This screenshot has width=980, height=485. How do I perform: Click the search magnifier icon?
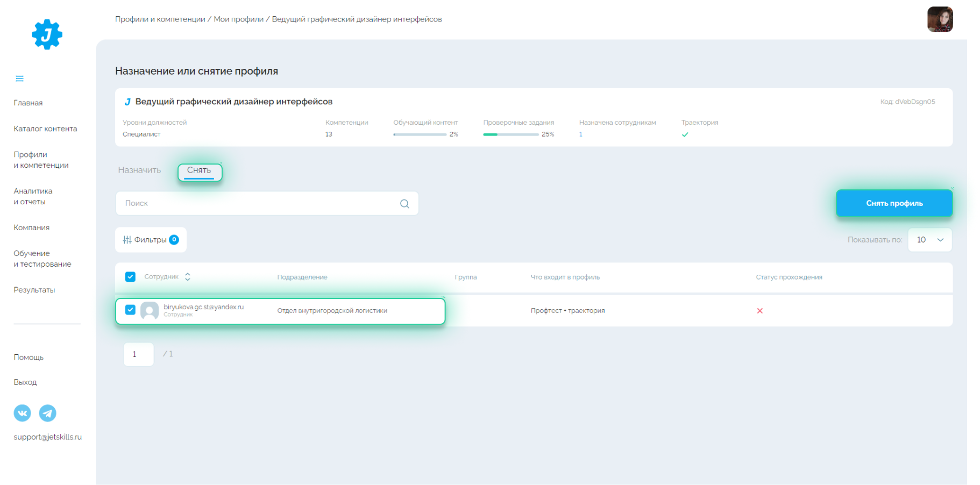coord(404,204)
